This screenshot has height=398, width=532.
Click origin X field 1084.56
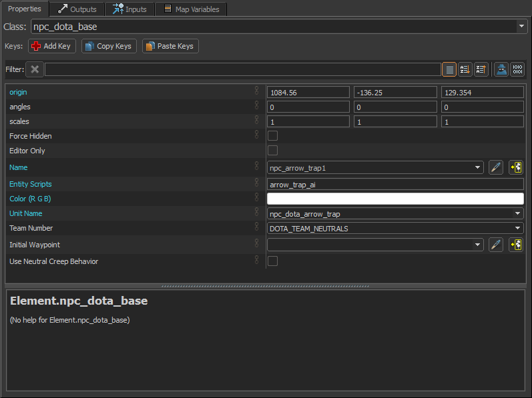pyautogui.click(x=308, y=93)
